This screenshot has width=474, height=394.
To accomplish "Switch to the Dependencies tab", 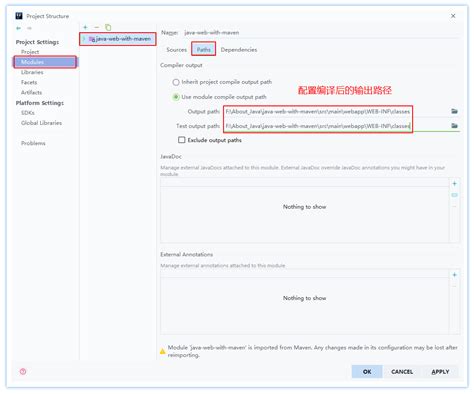I will pos(239,50).
